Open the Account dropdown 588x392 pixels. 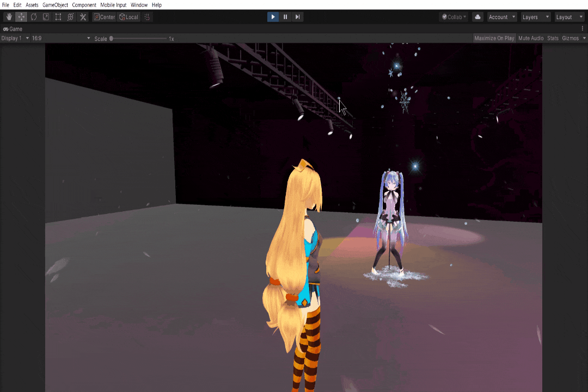pyautogui.click(x=502, y=17)
